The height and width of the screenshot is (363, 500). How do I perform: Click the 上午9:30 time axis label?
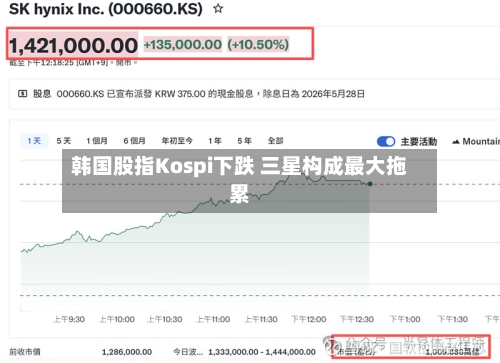point(69,319)
